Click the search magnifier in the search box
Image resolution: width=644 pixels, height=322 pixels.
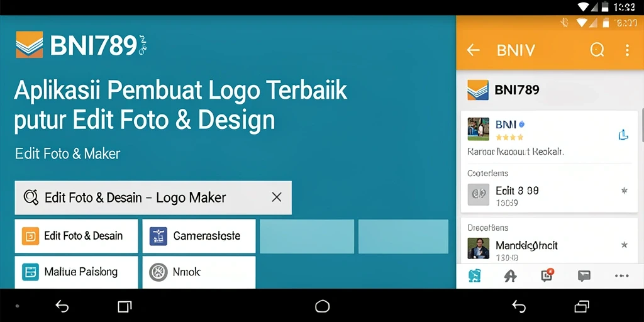31,197
